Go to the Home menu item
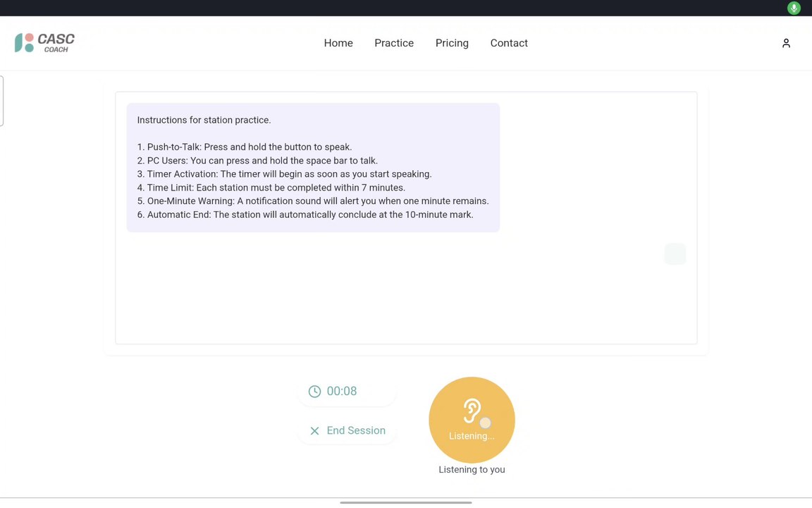The width and height of the screenshot is (812, 508). pyautogui.click(x=338, y=43)
